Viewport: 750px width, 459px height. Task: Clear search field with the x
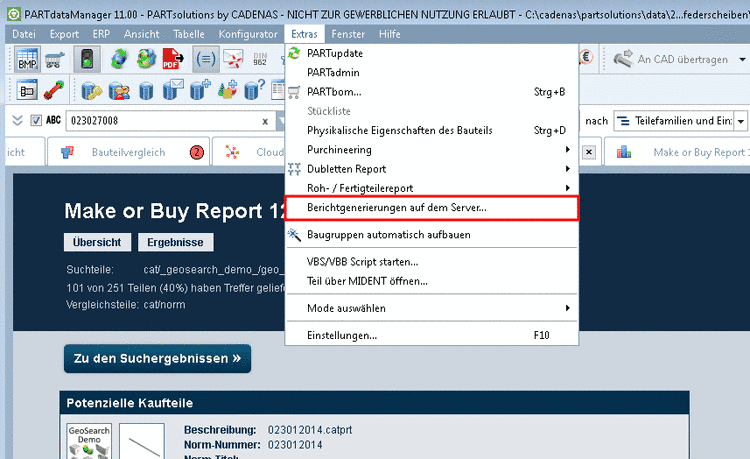pyautogui.click(x=265, y=121)
